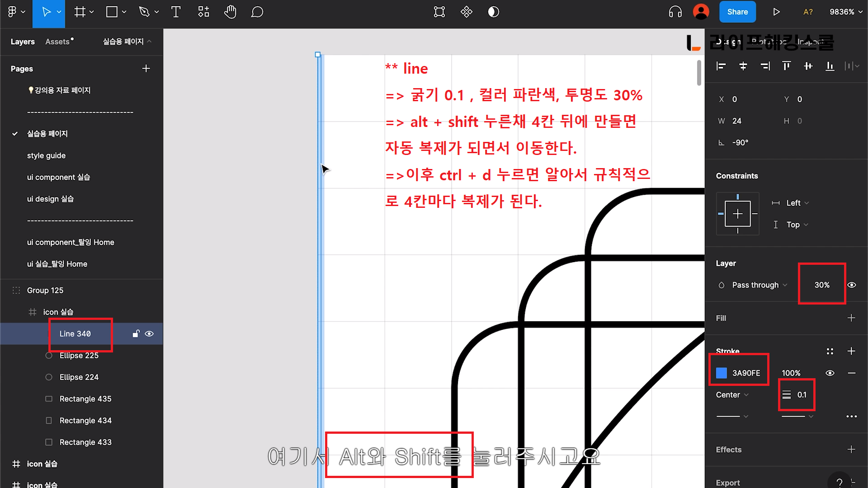Screen dimensions: 868x488
Task: Click the blue Share button
Action: pos(737,12)
